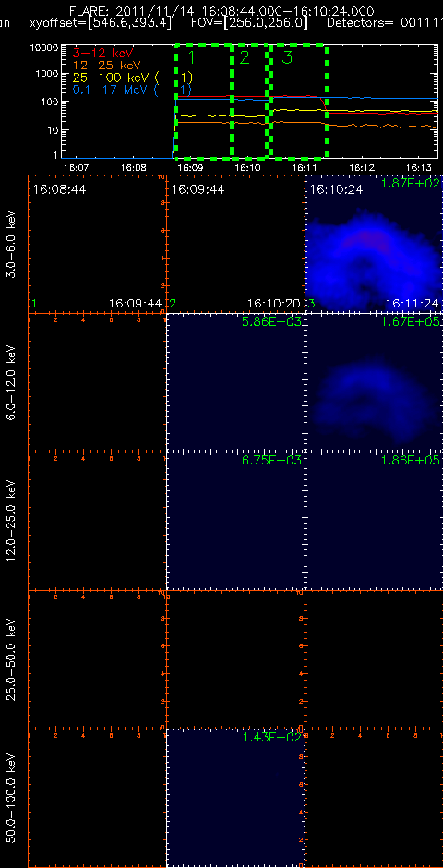Click the 6.0-12.0 keV panel labeled 5.86E+03
The height and width of the screenshot is (868, 443).
235,382
